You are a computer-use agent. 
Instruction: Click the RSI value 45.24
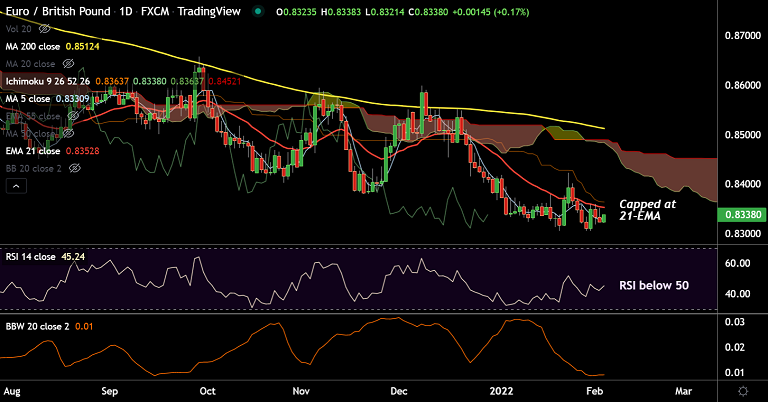click(73, 257)
